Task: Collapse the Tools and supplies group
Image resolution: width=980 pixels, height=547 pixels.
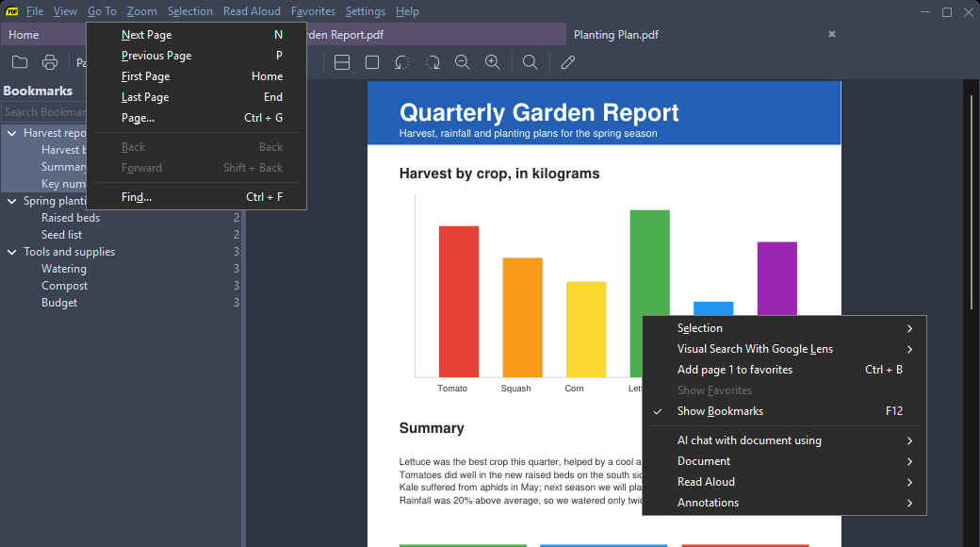Action: (x=12, y=252)
